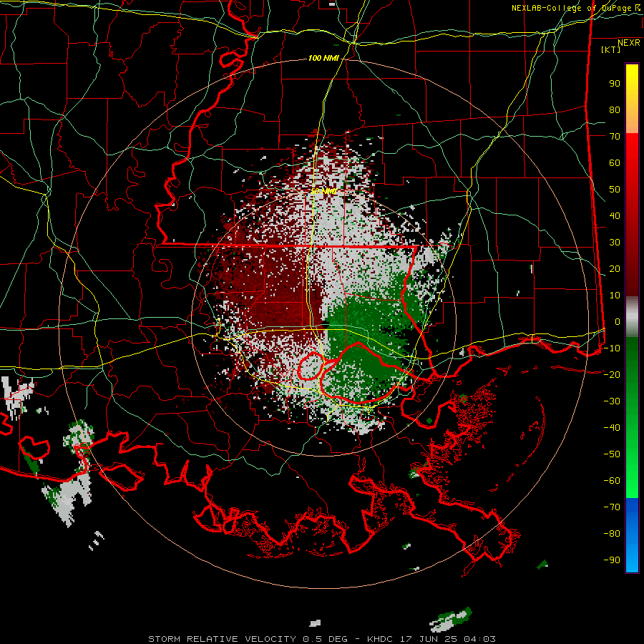Select the 0 value on the velocity scale
The height and width of the screenshot is (644, 644).
click(618, 321)
